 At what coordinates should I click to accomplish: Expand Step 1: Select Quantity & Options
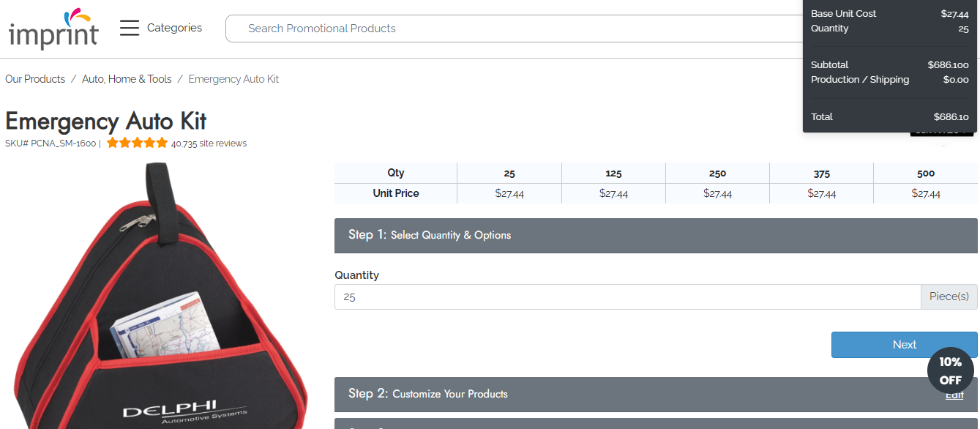[656, 235]
